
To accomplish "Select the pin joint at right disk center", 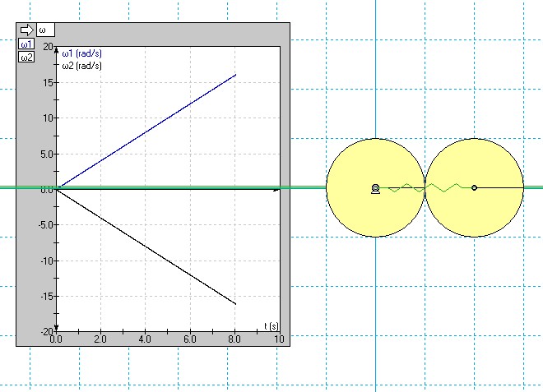I will click(474, 188).
